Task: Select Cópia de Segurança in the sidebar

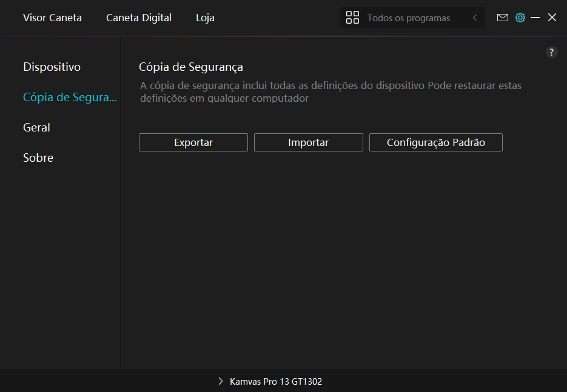Action: click(x=69, y=97)
